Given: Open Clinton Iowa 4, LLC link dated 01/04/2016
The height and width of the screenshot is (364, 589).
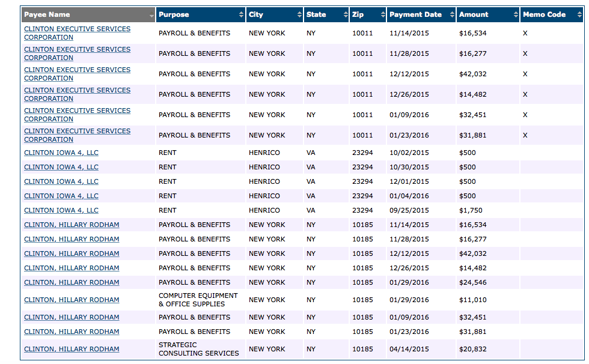Looking at the screenshot, I should coord(61,196).
